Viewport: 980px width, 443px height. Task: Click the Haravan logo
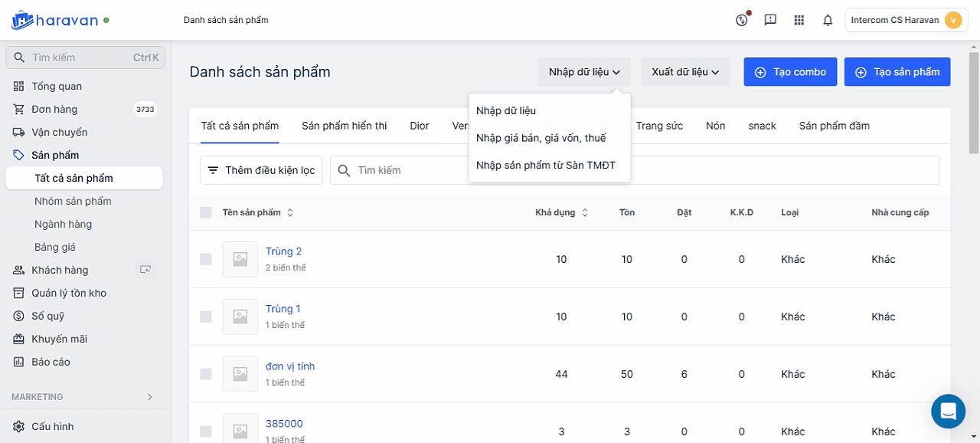click(55, 21)
